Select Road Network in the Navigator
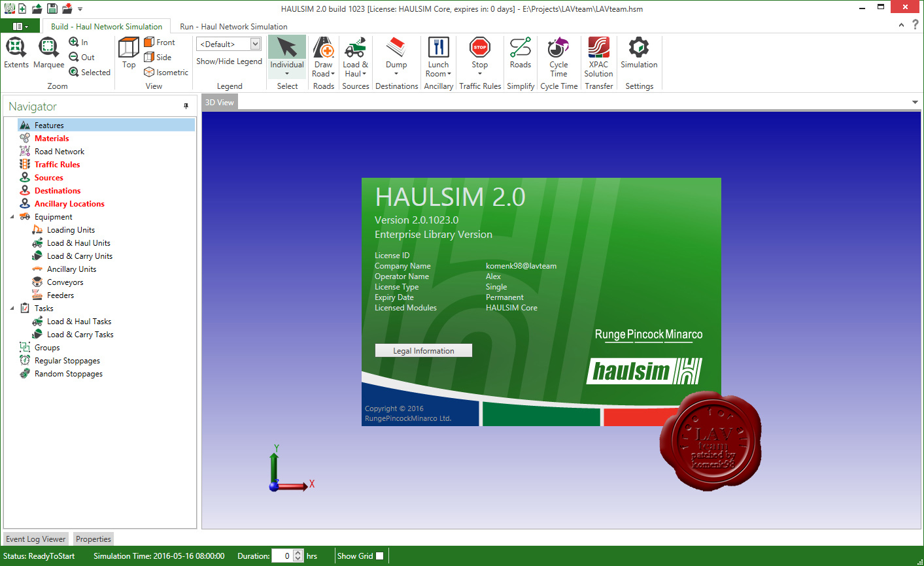This screenshot has width=924, height=566. (x=59, y=151)
